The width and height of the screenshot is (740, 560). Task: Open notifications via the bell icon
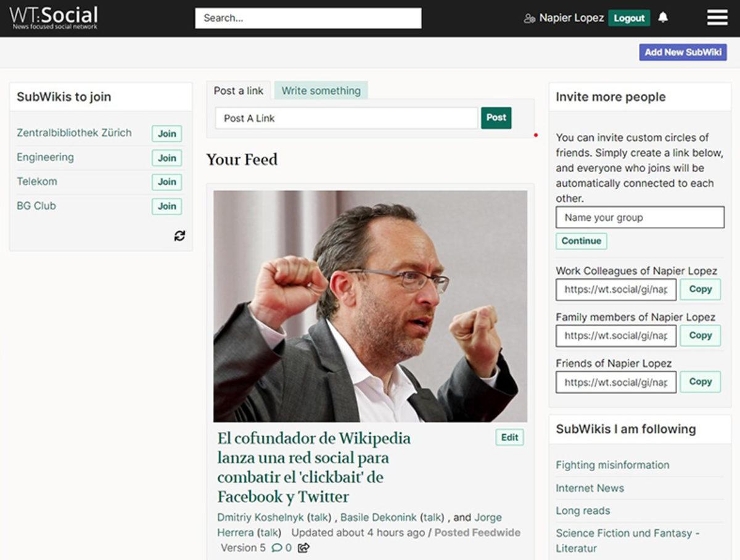click(664, 18)
